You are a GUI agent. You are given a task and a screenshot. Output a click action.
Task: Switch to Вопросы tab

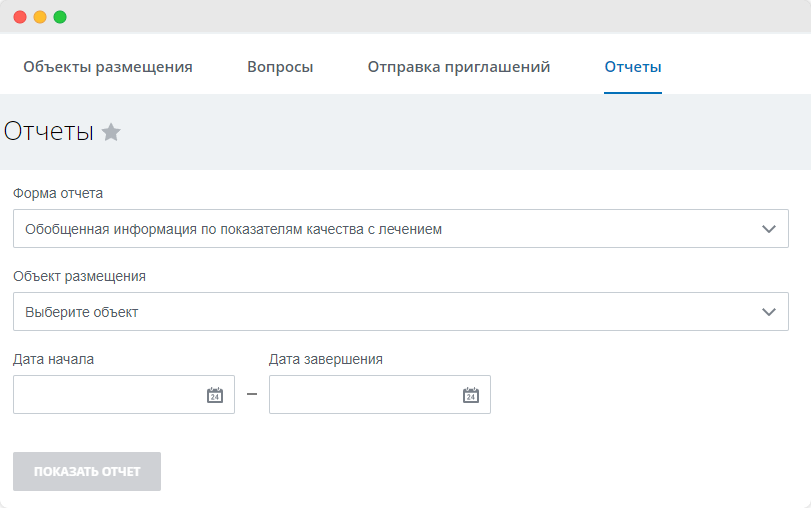coord(280,67)
